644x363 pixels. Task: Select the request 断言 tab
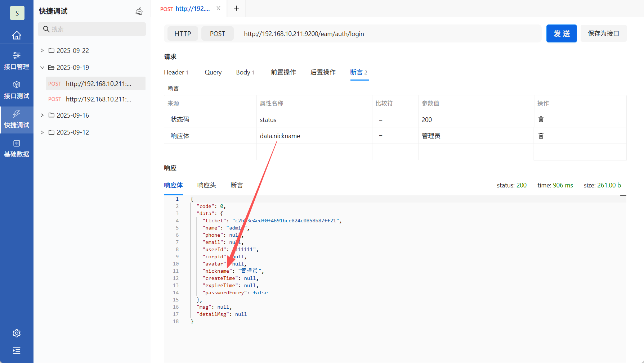click(x=359, y=72)
